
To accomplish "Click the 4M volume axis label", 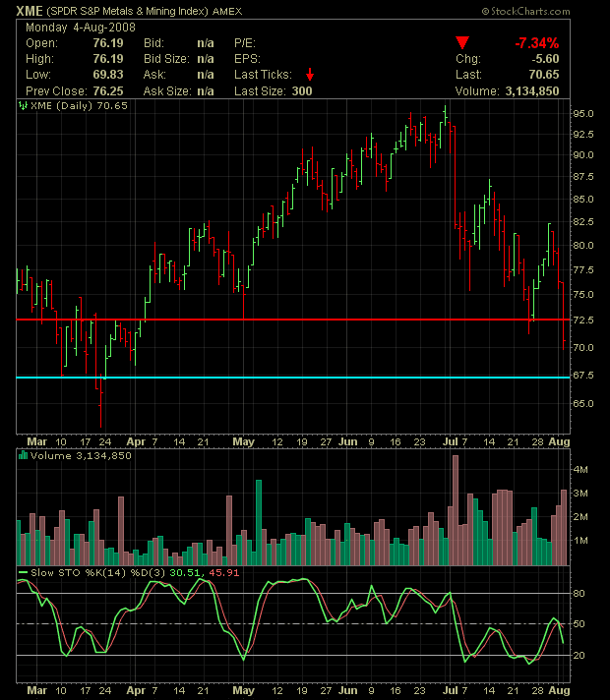I will tap(580, 470).
